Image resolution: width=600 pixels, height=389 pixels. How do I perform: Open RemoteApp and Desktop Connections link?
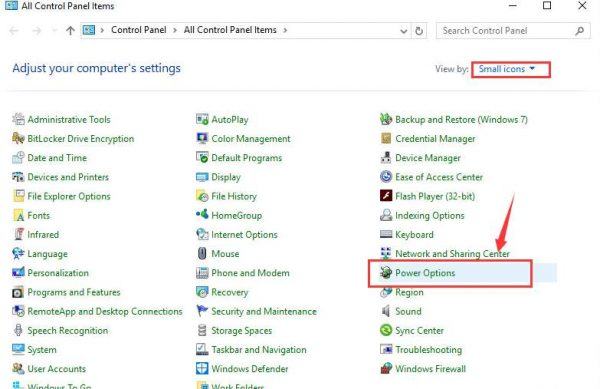pos(104,311)
